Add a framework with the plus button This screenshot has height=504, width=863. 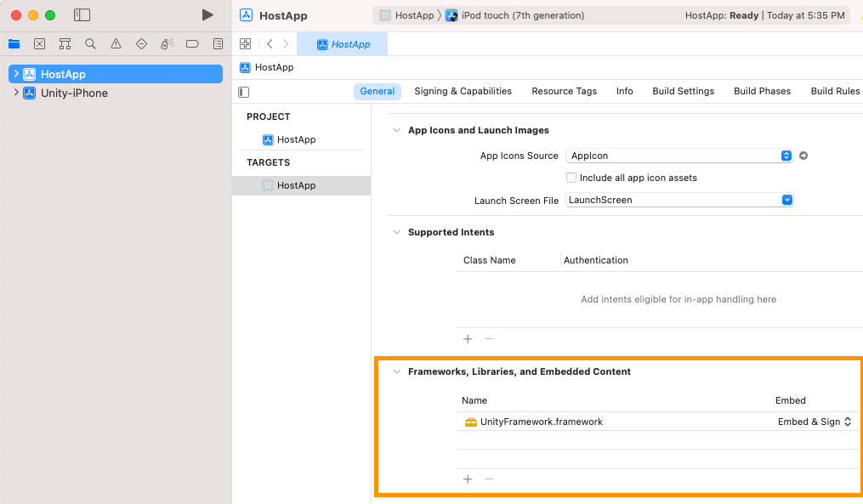[x=468, y=479]
